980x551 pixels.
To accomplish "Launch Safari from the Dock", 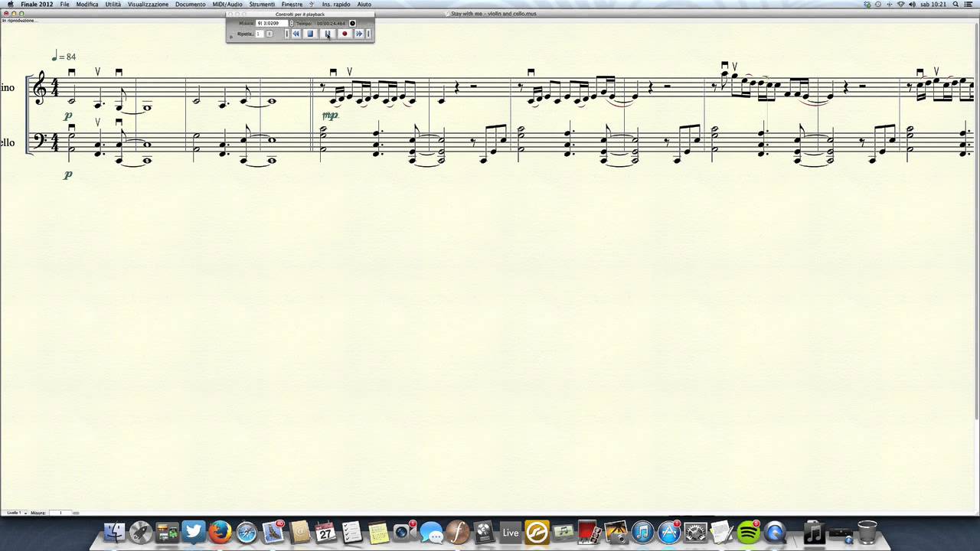I will click(247, 532).
